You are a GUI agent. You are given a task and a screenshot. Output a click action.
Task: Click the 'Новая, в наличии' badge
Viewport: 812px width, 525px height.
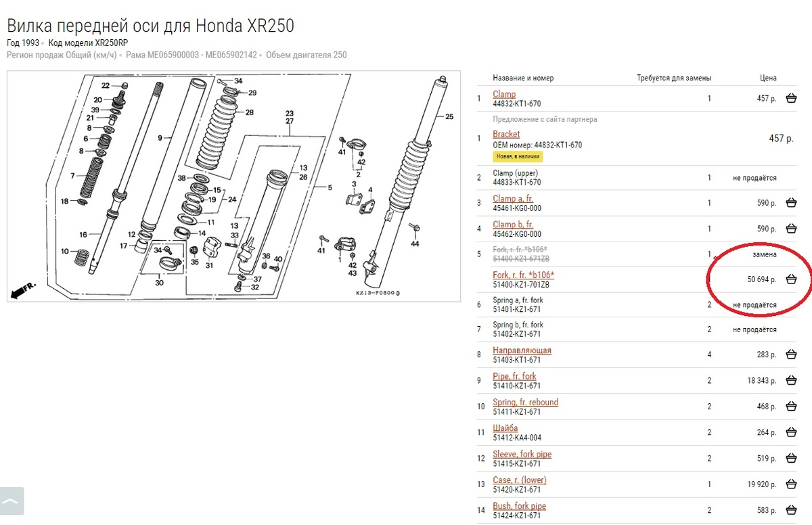coord(518,156)
